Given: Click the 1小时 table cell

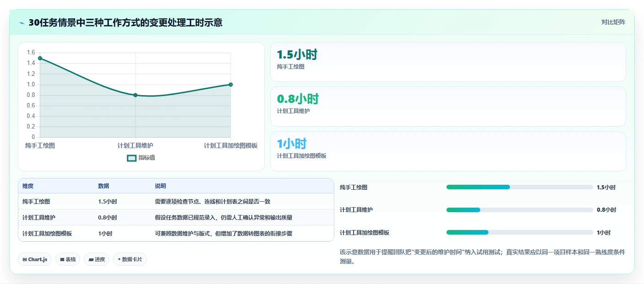Looking at the screenshot, I should click(x=105, y=234).
